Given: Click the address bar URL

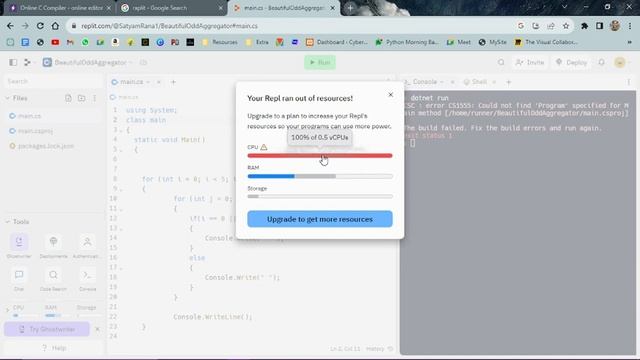Looking at the screenshot, I should coord(169,26).
